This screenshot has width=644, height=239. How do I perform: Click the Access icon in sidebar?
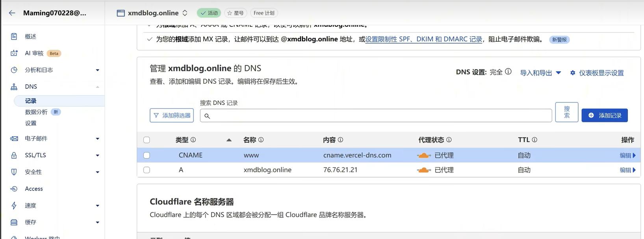pyautogui.click(x=14, y=189)
